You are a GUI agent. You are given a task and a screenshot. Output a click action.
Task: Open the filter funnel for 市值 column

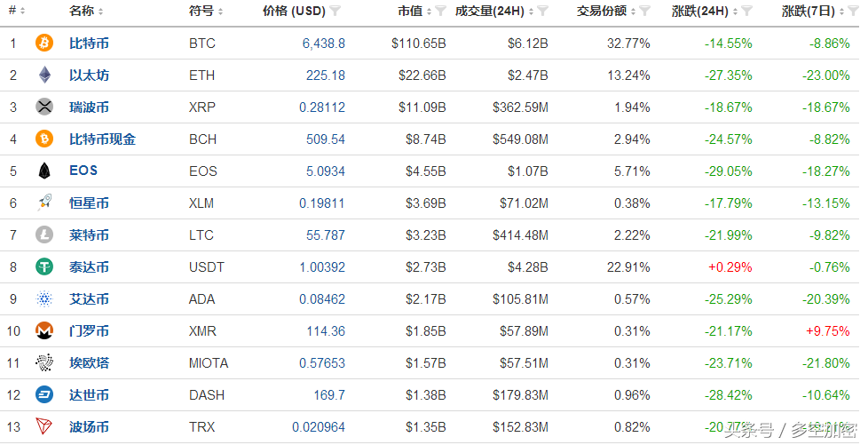[x=440, y=11]
